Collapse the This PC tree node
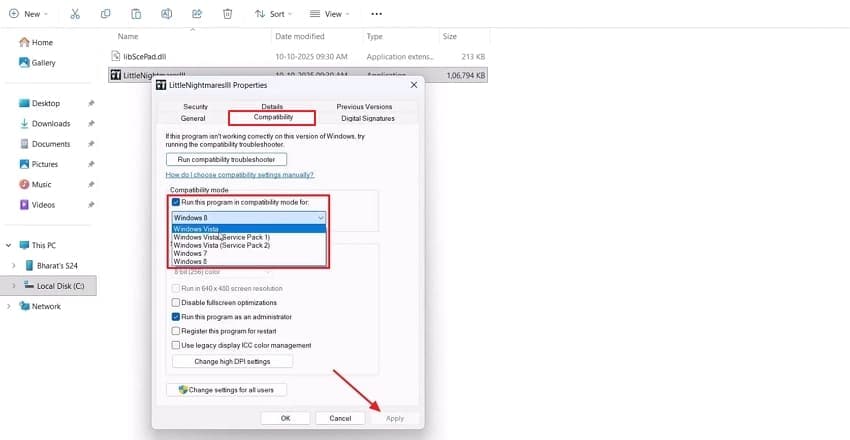The height and width of the screenshot is (440, 850). [9, 245]
